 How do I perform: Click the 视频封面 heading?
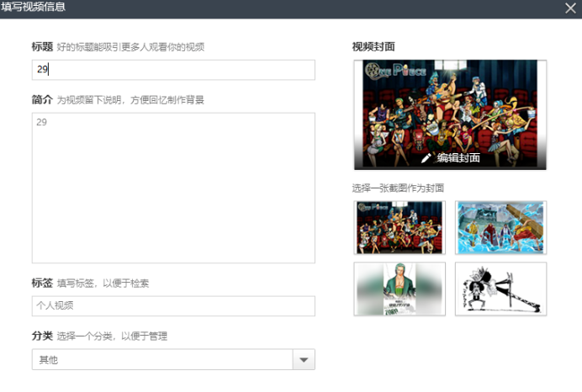coord(373,47)
